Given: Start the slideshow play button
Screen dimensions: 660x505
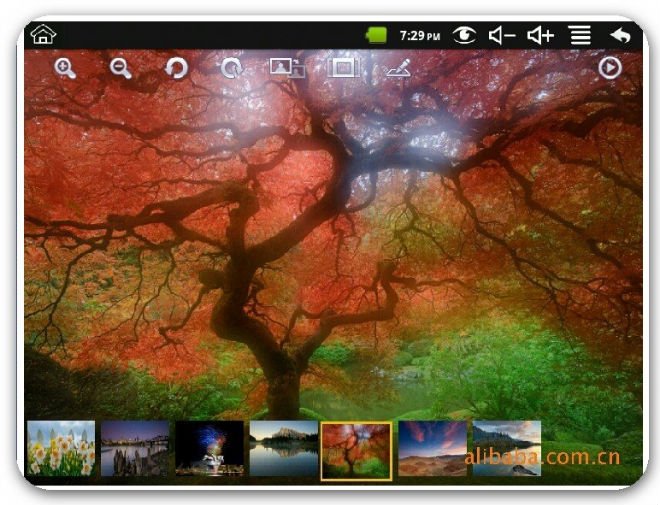Looking at the screenshot, I should tap(609, 68).
